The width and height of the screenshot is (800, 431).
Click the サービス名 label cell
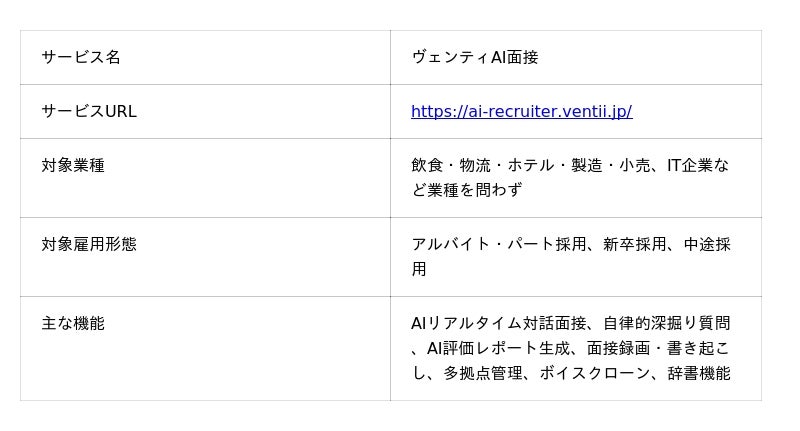click(81, 57)
